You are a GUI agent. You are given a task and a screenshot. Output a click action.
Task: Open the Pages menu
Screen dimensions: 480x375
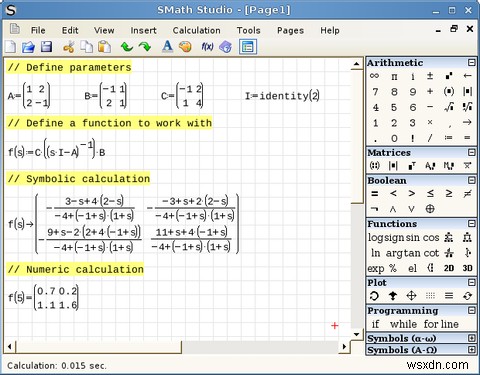coord(290,31)
